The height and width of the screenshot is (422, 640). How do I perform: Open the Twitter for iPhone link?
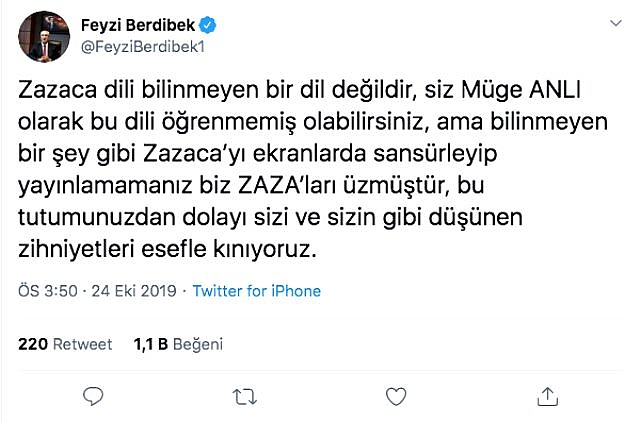point(257,291)
